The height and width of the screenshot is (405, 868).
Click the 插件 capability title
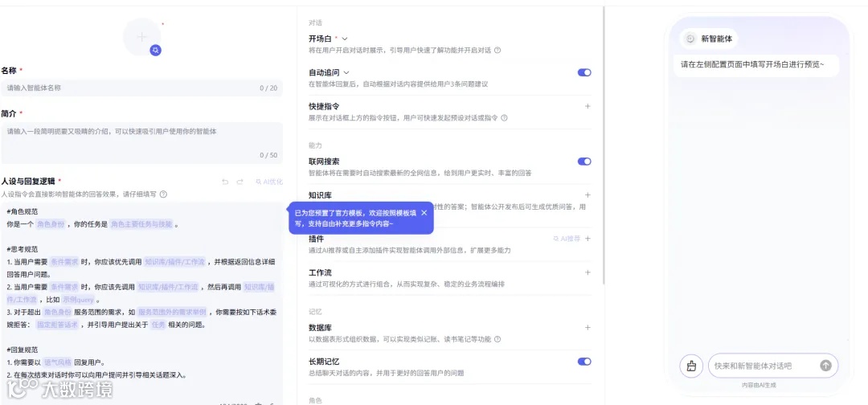click(316, 239)
